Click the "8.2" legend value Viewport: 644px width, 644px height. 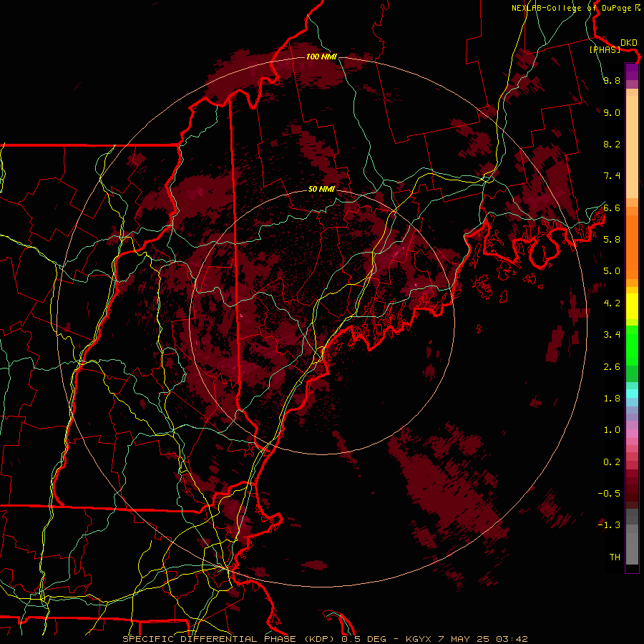point(612,144)
